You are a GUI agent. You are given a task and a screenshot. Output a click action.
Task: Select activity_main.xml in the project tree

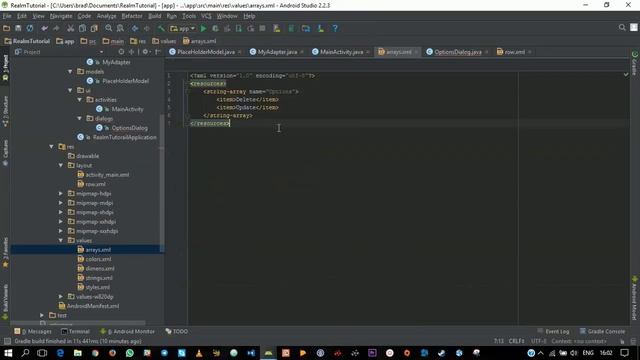(x=107, y=175)
